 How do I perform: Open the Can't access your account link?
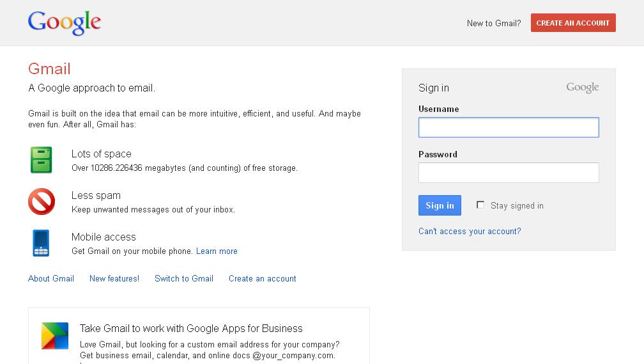[470, 231]
